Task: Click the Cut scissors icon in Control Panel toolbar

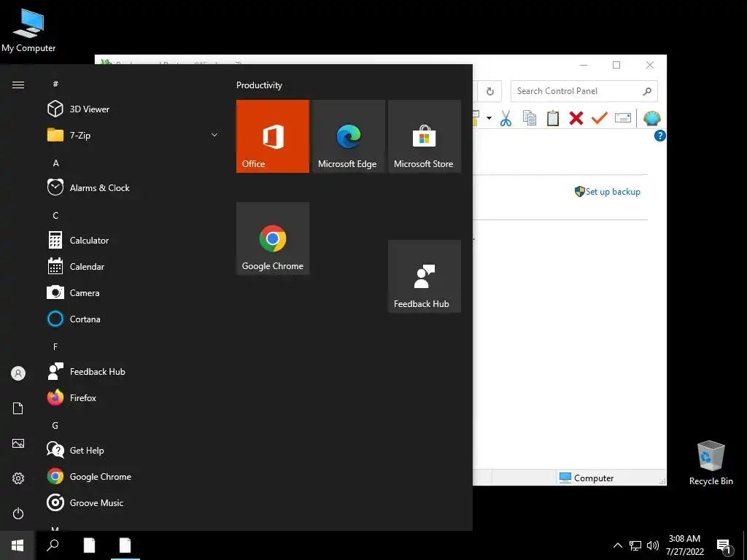Action: pos(506,118)
